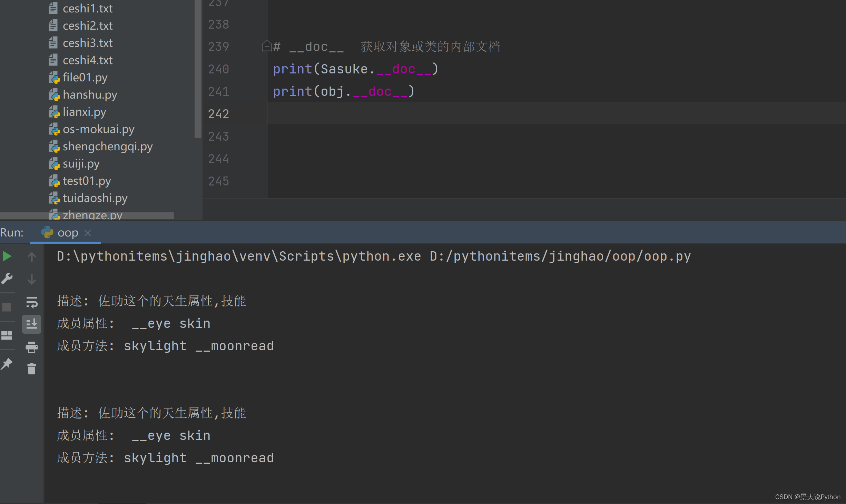Image resolution: width=846 pixels, height=504 pixels.
Task: Open ceshi1.txt in the project tree
Action: [x=88, y=8]
